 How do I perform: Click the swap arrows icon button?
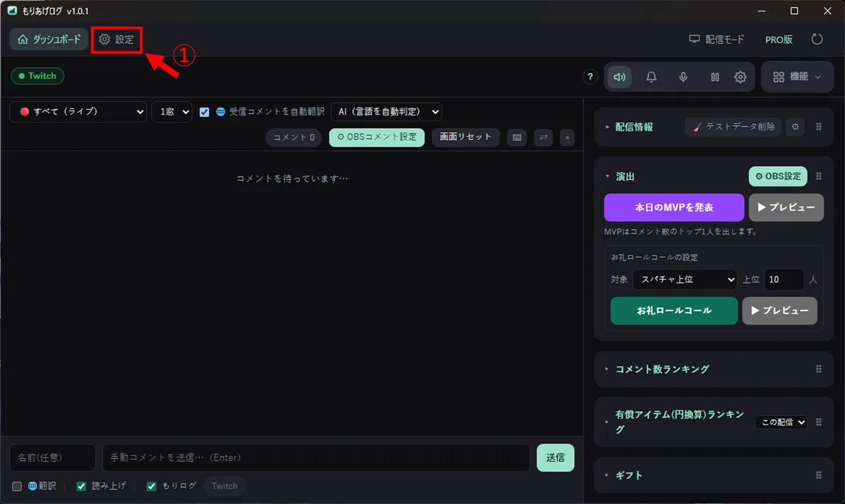(x=543, y=138)
